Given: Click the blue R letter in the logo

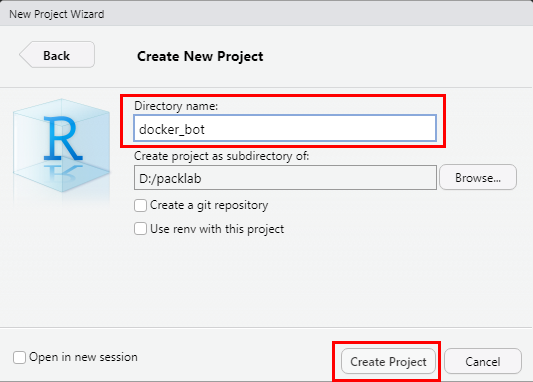Looking at the screenshot, I should pos(63,138).
